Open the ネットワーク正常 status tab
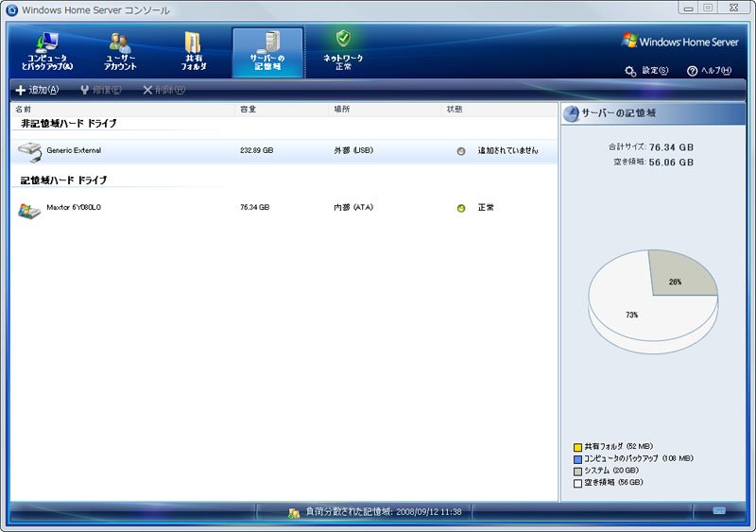This screenshot has height=532, width=756. pyautogui.click(x=343, y=52)
